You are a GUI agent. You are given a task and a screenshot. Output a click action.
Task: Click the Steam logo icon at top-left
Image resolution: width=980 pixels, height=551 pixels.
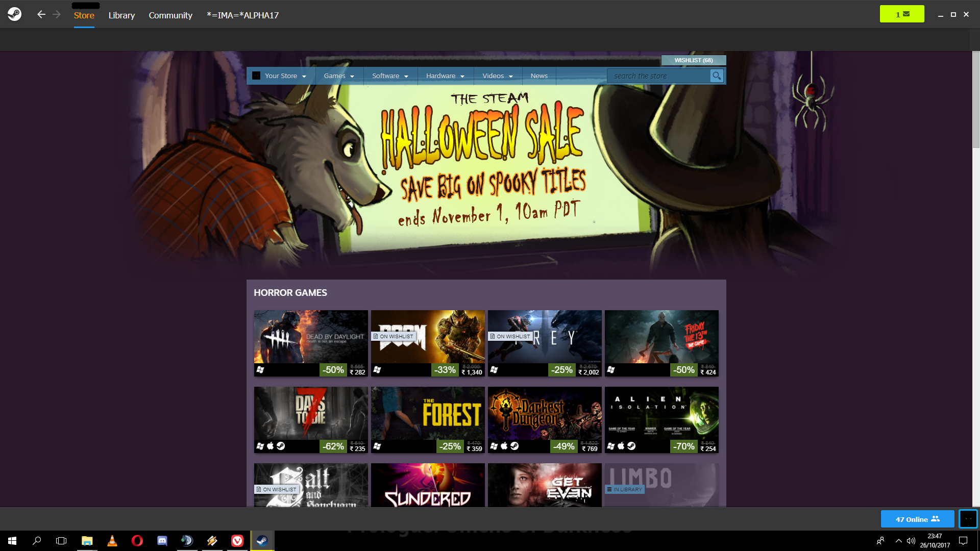[x=14, y=14]
